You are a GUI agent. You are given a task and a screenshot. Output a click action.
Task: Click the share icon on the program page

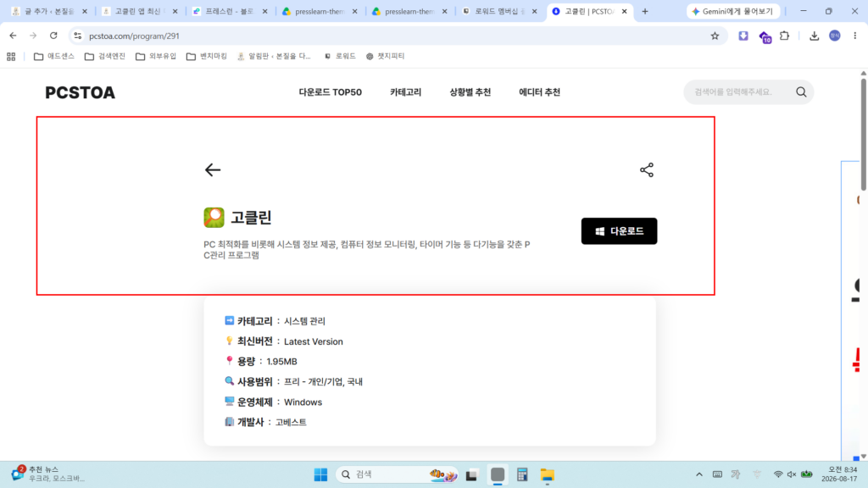(x=647, y=169)
